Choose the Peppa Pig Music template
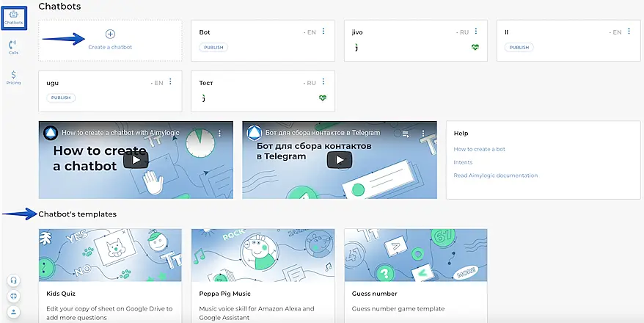This screenshot has height=323, width=644. 263,255
